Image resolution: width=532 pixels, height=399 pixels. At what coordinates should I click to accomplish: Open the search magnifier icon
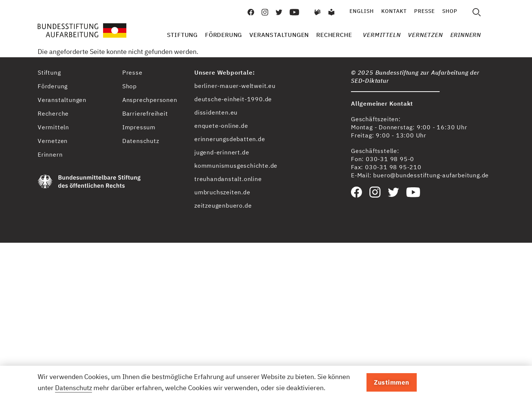[477, 12]
